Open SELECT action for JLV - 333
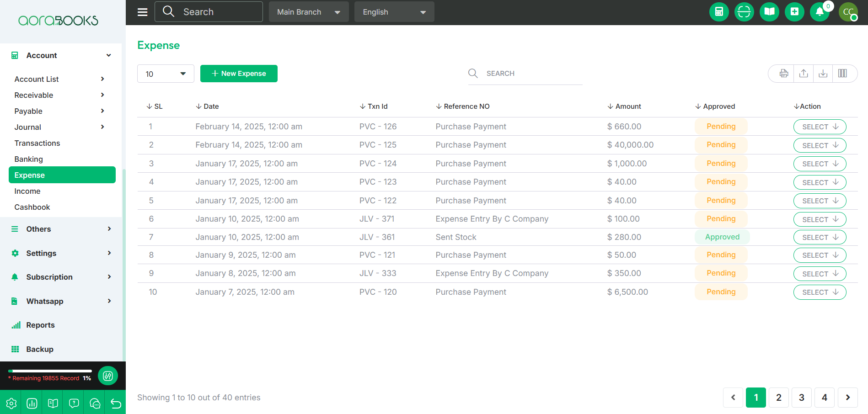The height and width of the screenshot is (414, 868). [x=820, y=274]
